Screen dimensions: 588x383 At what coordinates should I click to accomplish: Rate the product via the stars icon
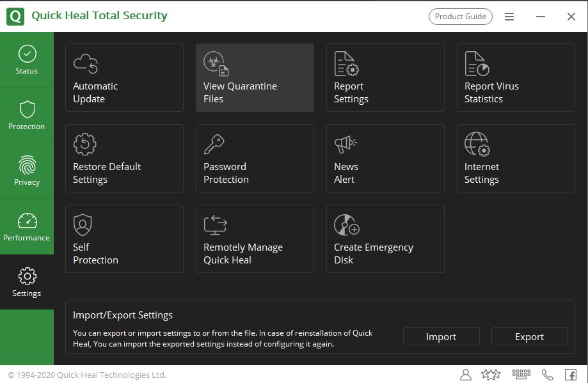coord(490,374)
